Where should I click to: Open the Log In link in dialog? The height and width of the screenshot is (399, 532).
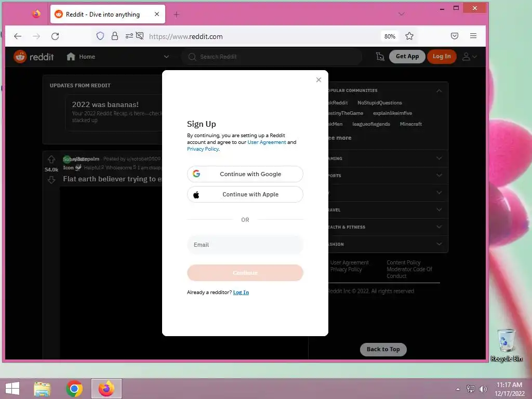pos(241,292)
